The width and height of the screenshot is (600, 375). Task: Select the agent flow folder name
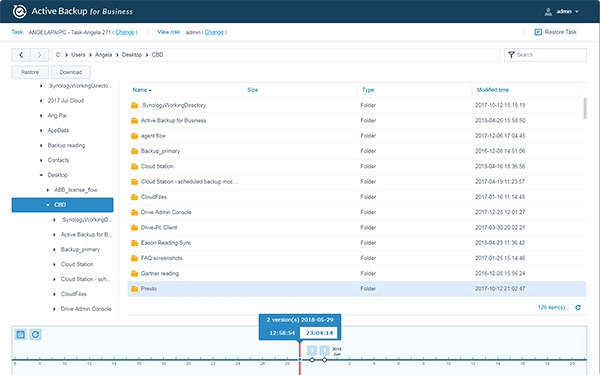[153, 136]
